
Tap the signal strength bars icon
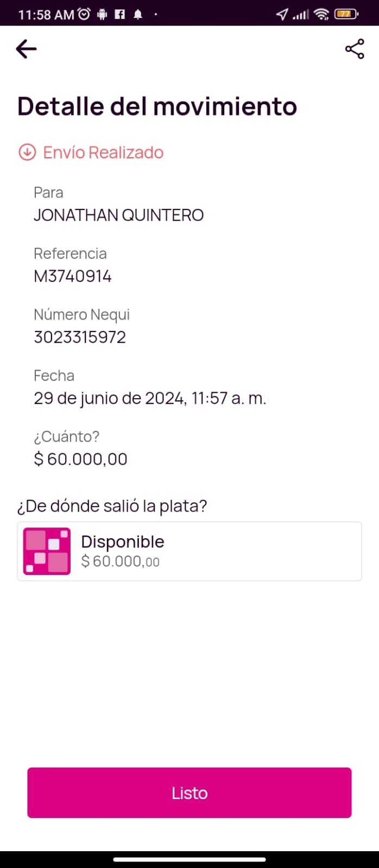(300, 14)
